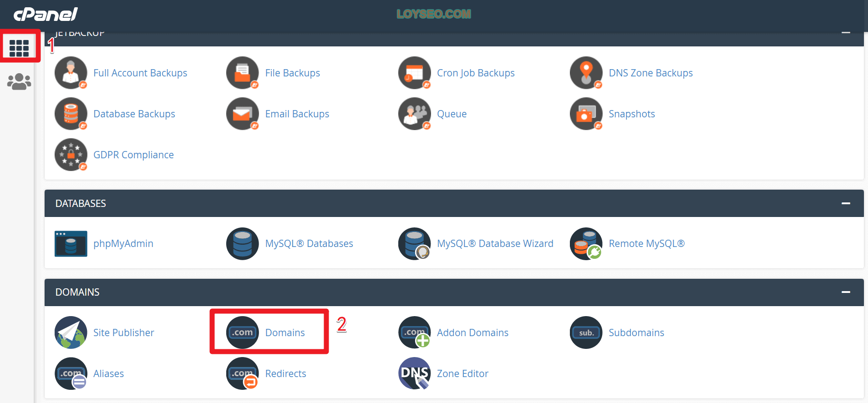Open the Cron Job Backups link
868x403 pixels.
(476, 73)
